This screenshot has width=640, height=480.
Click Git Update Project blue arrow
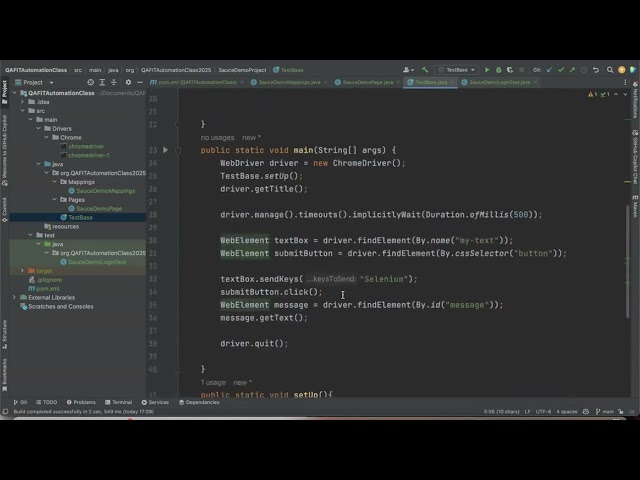point(549,70)
